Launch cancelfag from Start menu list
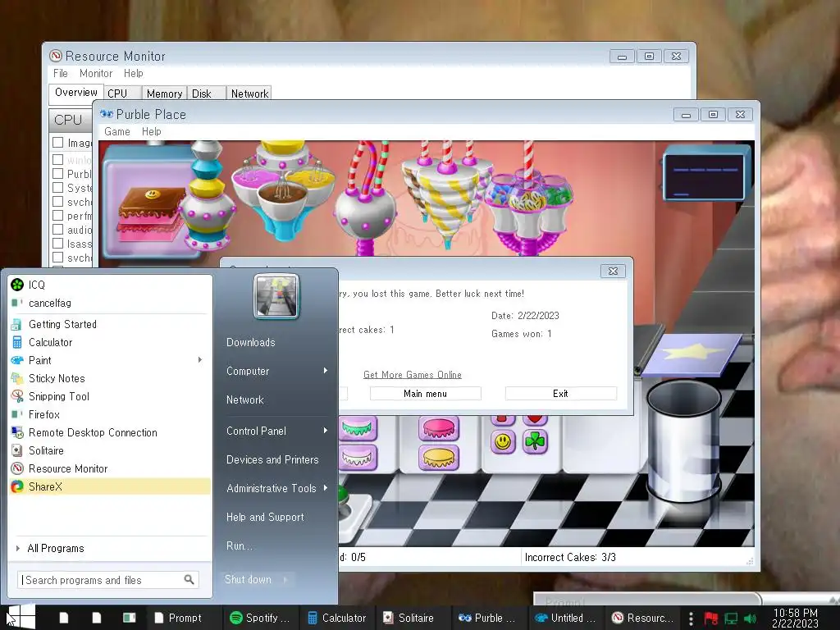The height and width of the screenshot is (630, 840). tap(110, 304)
